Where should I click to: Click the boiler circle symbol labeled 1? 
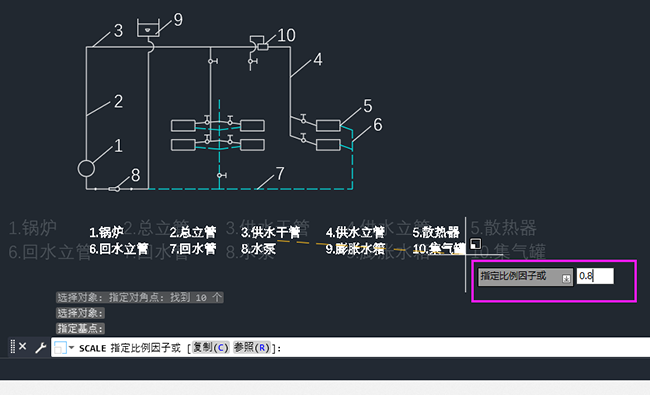tap(86, 169)
